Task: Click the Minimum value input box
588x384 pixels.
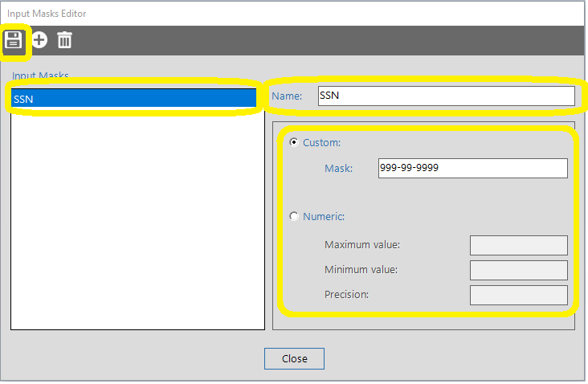Action: pos(518,270)
